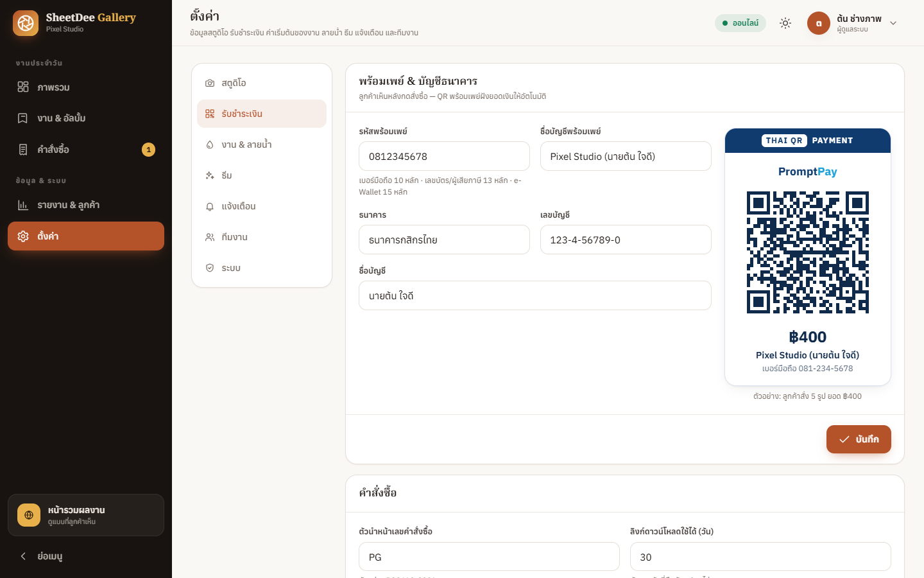This screenshot has width=924, height=578.
Task: Click the ตัวนำหน้าเลขคำสั่งซื้อ input field
Action: (489, 557)
